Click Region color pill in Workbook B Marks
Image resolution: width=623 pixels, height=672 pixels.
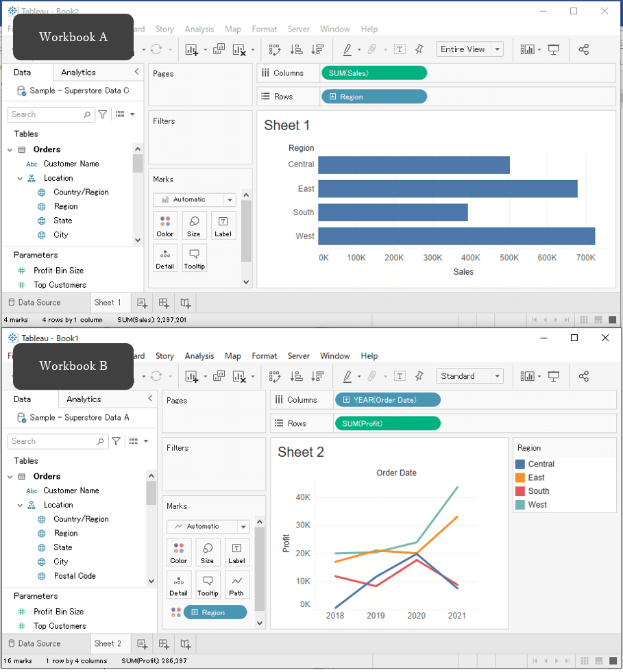click(215, 612)
